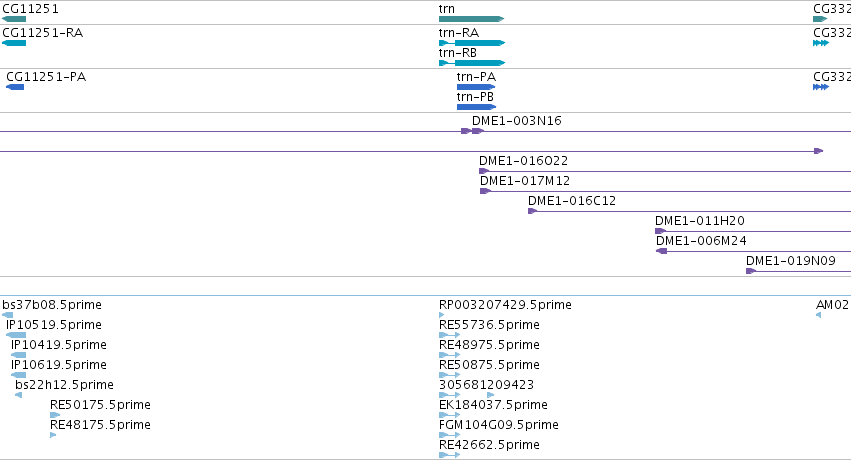Click the trn-RB label text
The width and height of the screenshot is (851, 460).
point(458,53)
